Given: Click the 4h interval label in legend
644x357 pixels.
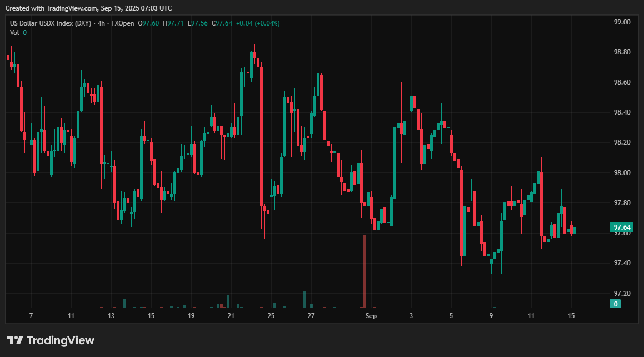Looking at the screenshot, I should click(101, 23).
